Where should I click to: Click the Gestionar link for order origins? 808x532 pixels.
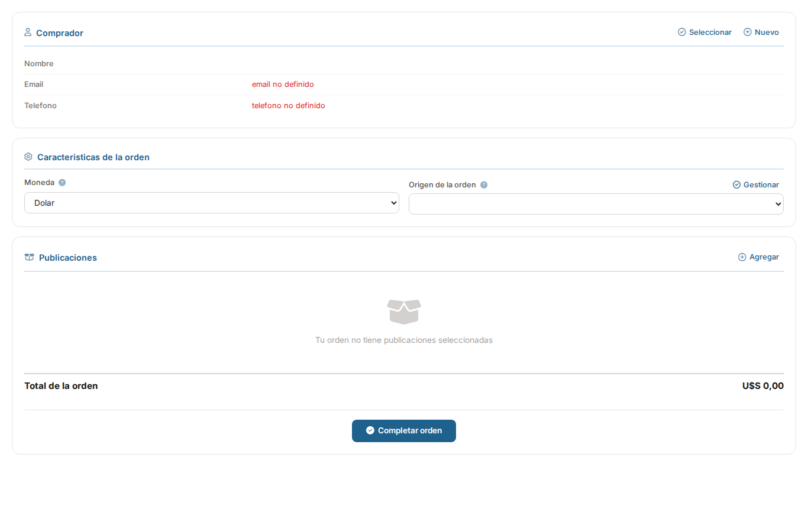[761, 185]
